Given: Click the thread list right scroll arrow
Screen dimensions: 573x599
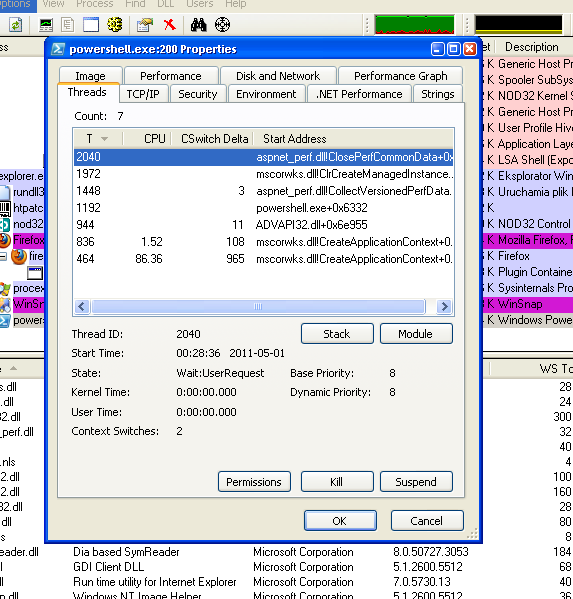Looking at the screenshot, I should point(444,306).
